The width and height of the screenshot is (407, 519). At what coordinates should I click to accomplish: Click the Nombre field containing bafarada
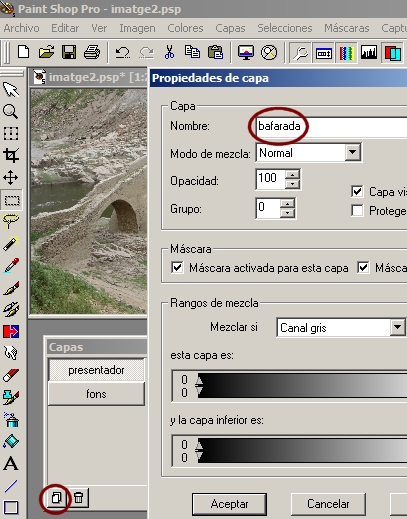pos(331,127)
